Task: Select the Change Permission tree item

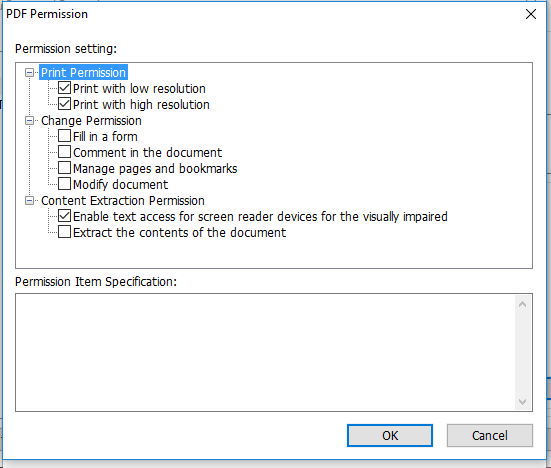Action: click(x=91, y=121)
